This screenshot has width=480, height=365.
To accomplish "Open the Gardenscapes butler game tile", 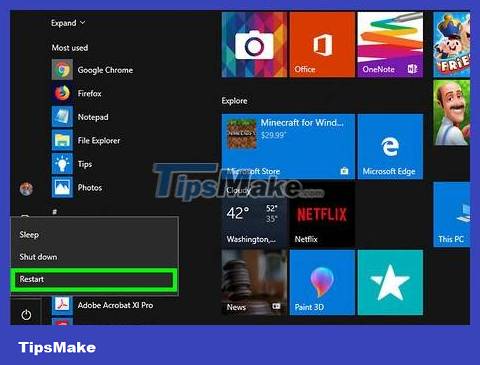I will tap(452, 113).
